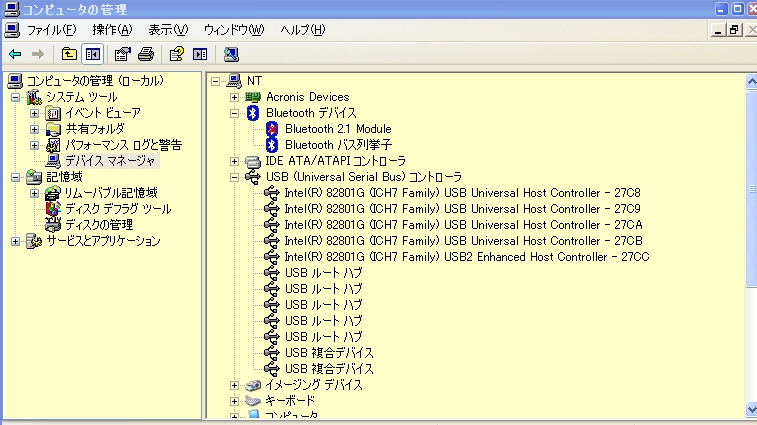The image size is (757, 425).
Task: Expand the キーボード category
Action: coord(234,401)
